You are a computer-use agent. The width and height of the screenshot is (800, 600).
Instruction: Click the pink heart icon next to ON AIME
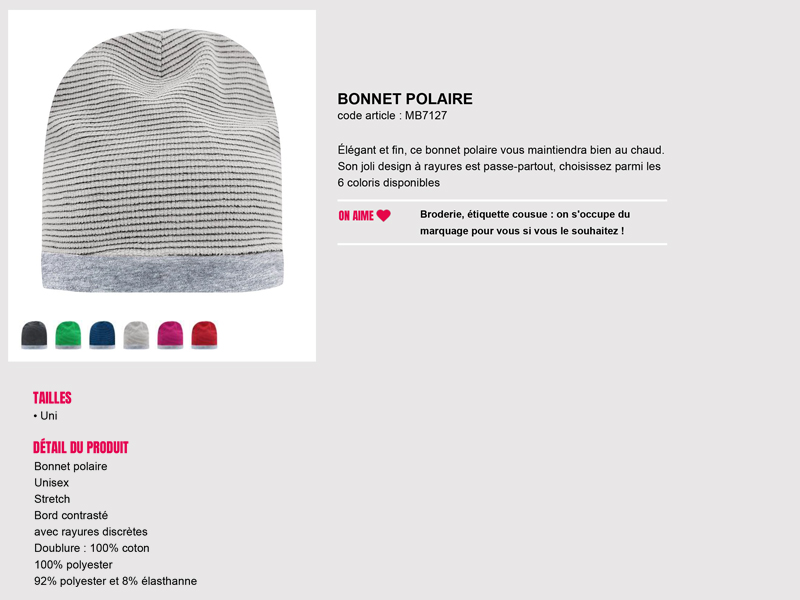click(384, 216)
